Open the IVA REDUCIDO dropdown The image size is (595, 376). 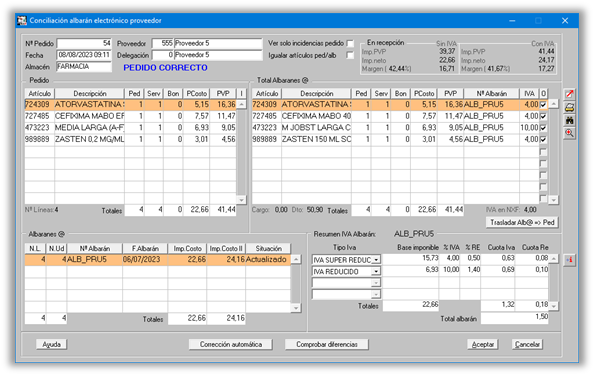pos(376,272)
